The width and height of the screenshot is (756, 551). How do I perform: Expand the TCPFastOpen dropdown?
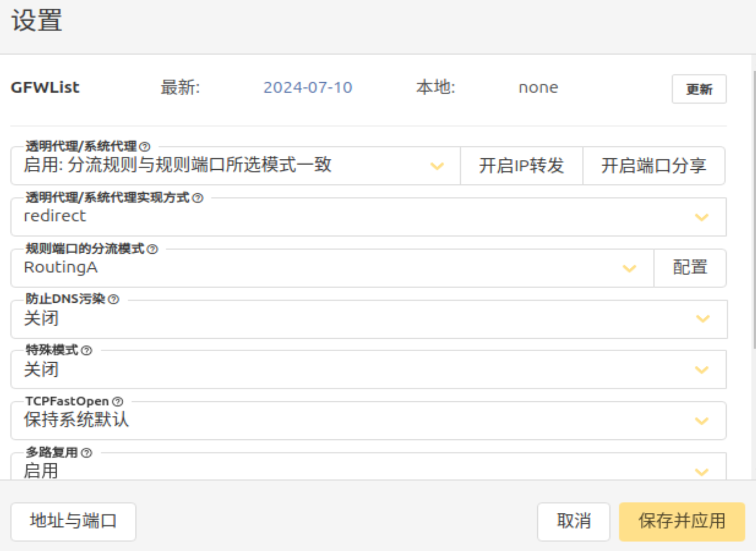tap(368, 421)
